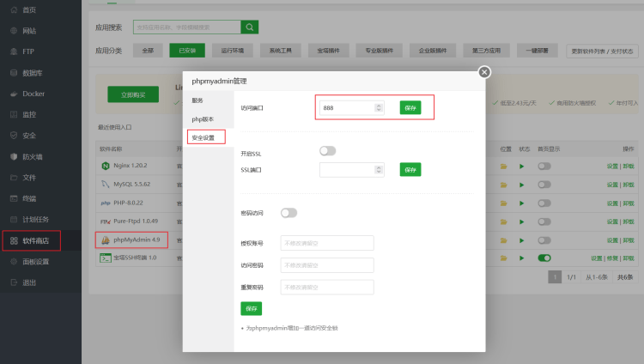Viewport: 644px width, 364px height.
Task: Click the 安全 shield icon in sidebar
Action: pos(14,135)
